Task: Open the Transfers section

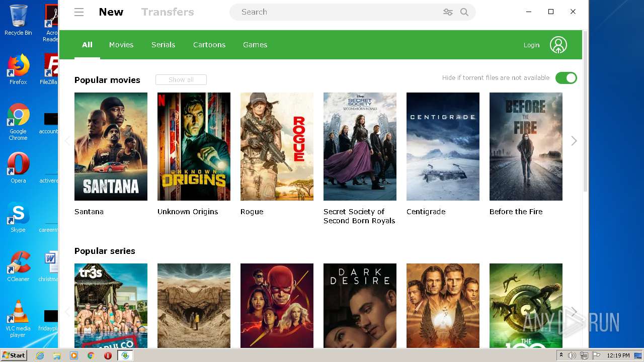Action: [x=168, y=12]
